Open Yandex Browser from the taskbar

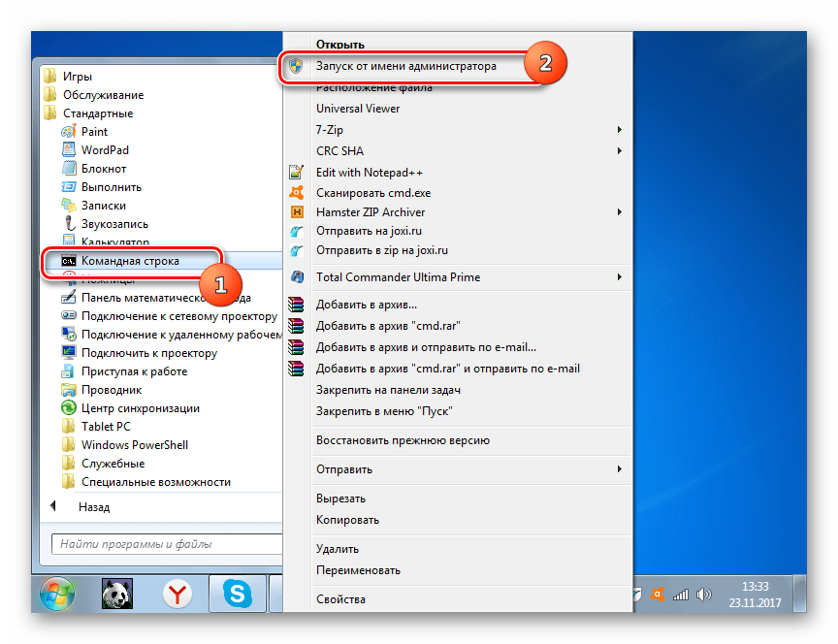pyautogui.click(x=177, y=594)
